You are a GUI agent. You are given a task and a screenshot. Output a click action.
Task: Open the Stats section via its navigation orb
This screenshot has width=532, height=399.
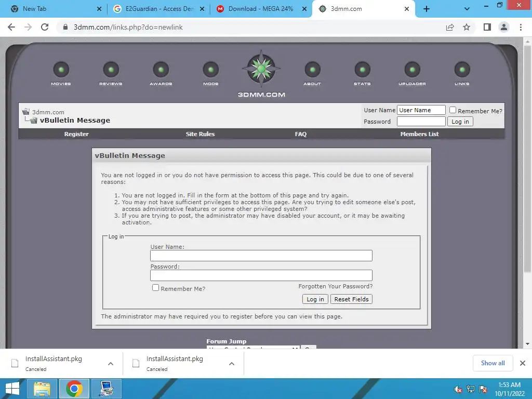tap(362, 70)
